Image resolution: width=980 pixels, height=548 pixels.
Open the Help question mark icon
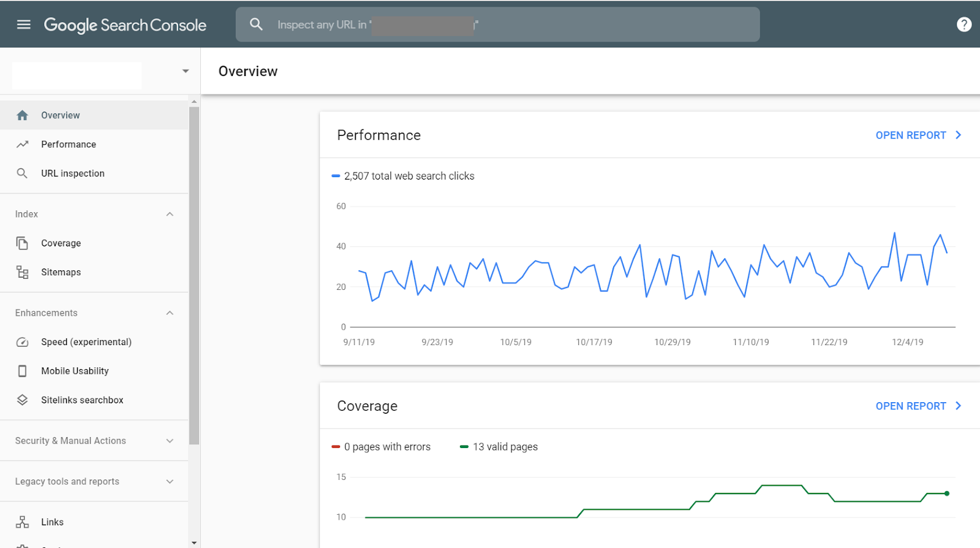(964, 25)
